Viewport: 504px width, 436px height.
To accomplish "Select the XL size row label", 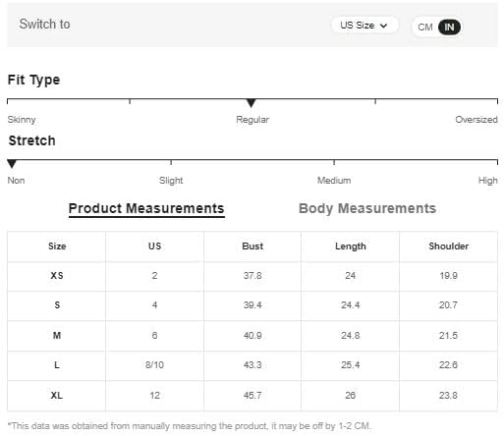I will pyautogui.click(x=57, y=396).
